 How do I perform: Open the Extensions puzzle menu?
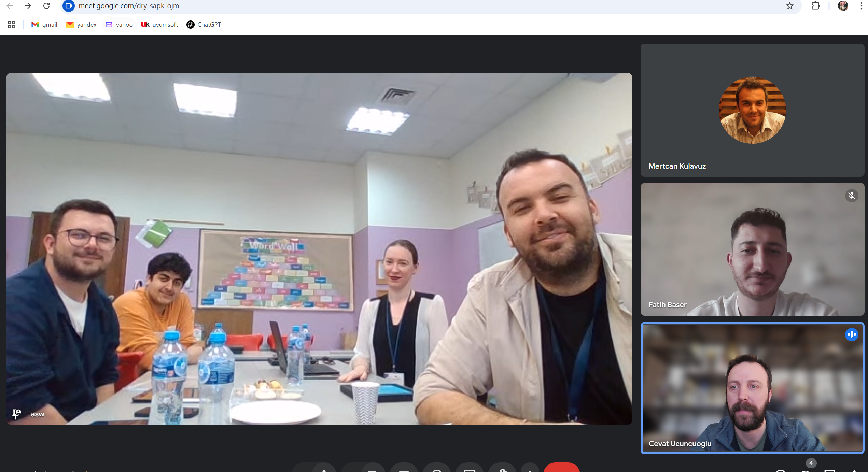point(815,6)
